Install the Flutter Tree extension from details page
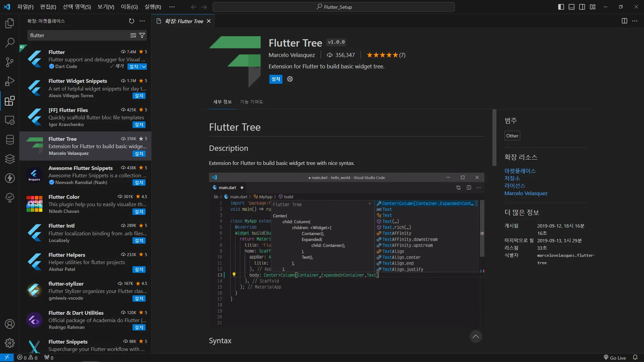 coord(276,79)
